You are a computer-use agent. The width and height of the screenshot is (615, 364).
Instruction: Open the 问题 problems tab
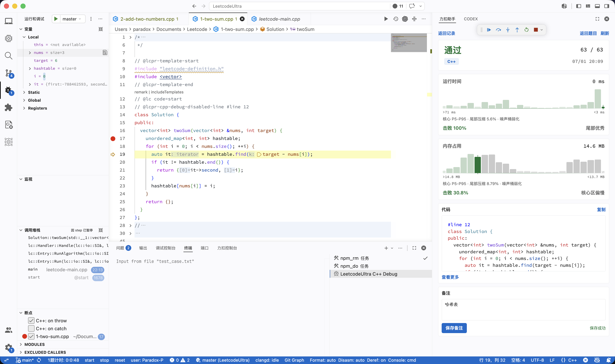click(x=124, y=248)
